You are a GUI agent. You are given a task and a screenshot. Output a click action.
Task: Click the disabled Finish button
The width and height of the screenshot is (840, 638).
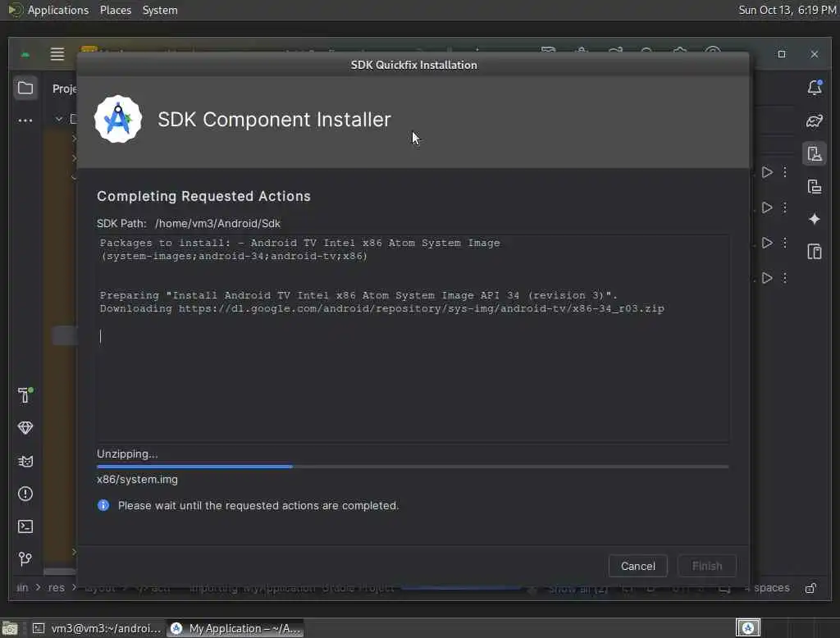click(x=706, y=566)
